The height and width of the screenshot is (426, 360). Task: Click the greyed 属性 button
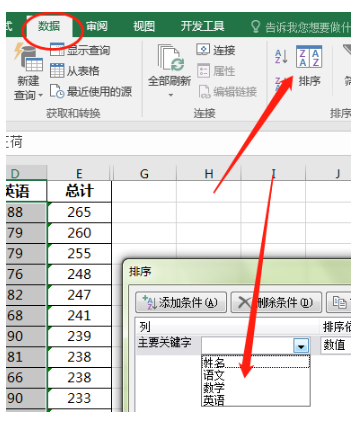point(216,71)
